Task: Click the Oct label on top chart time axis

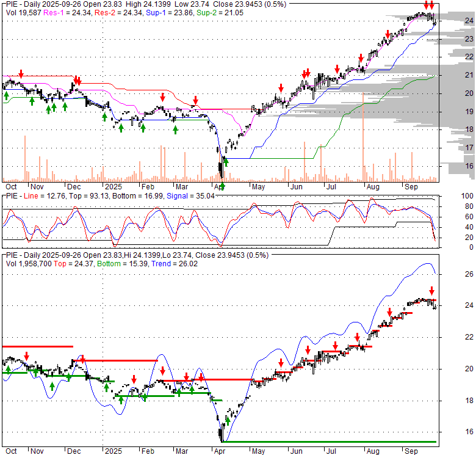Action: (11, 187)
